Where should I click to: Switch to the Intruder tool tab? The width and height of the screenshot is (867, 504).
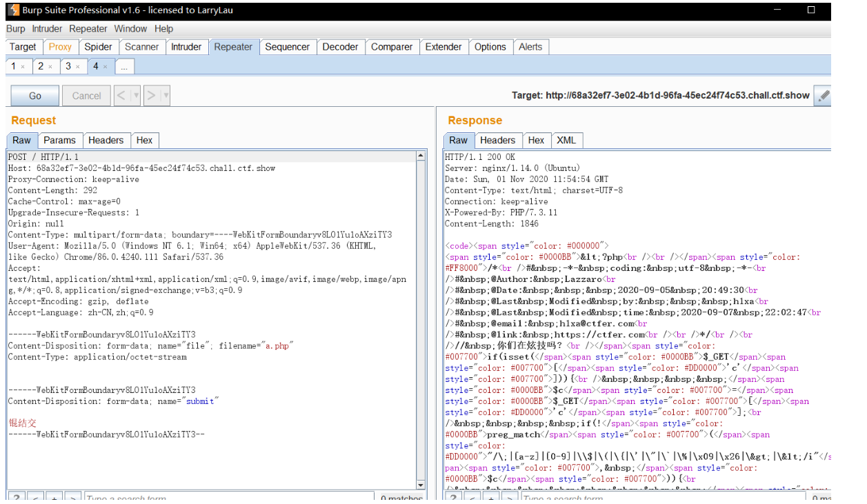tap(186, 47)
